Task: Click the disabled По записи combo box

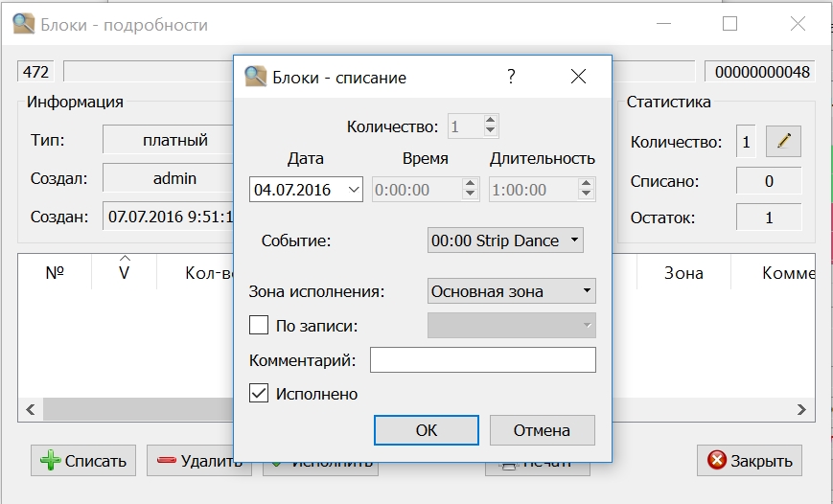Action: click(512, 325)
